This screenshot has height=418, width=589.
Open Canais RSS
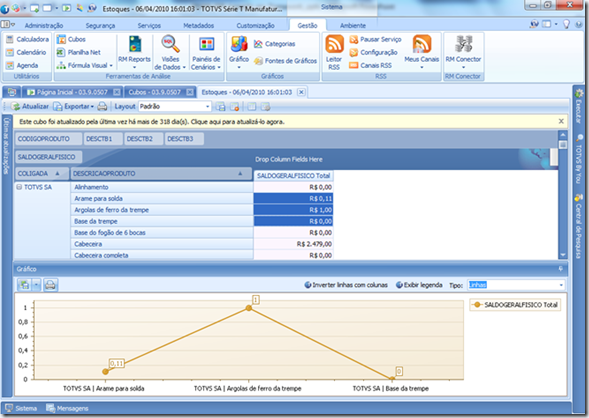coord(370,65)
